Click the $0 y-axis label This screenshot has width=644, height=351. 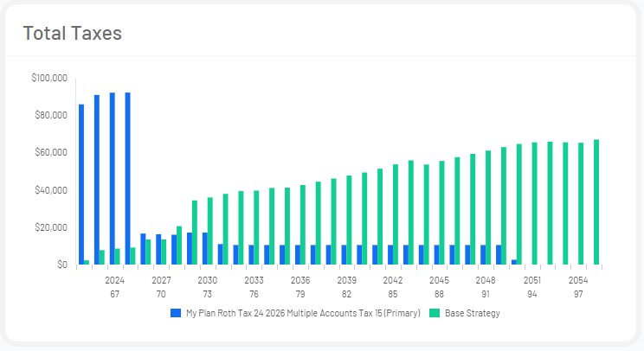61,265
